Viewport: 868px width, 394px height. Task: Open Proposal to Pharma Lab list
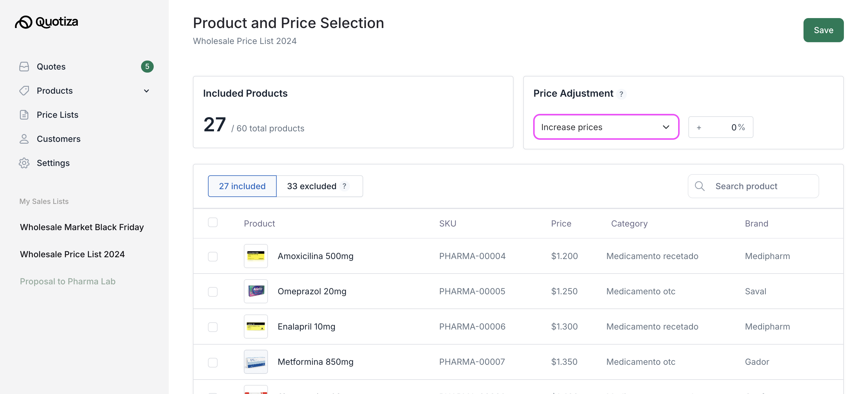[68, 281]
